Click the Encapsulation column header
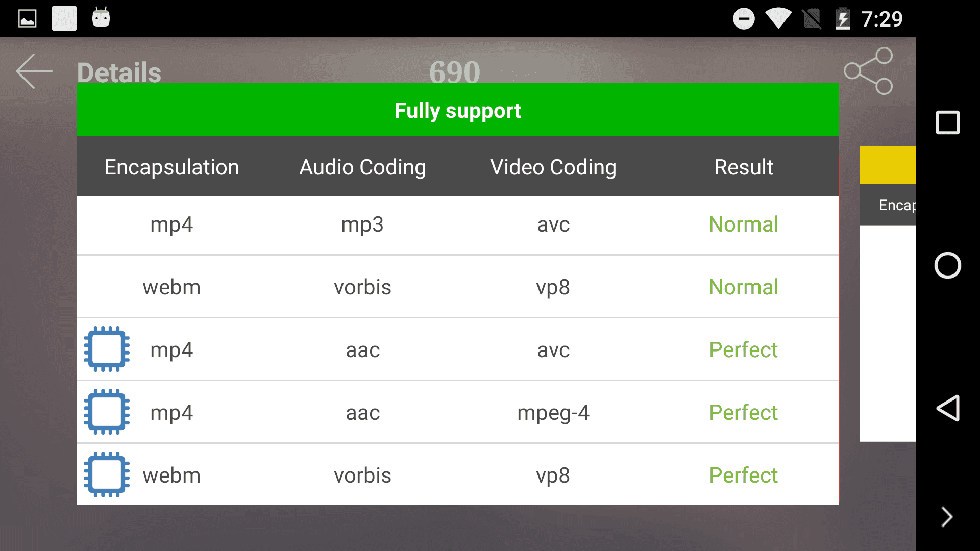The width and height of the screenshot is (980, 551). pos(171,167)
